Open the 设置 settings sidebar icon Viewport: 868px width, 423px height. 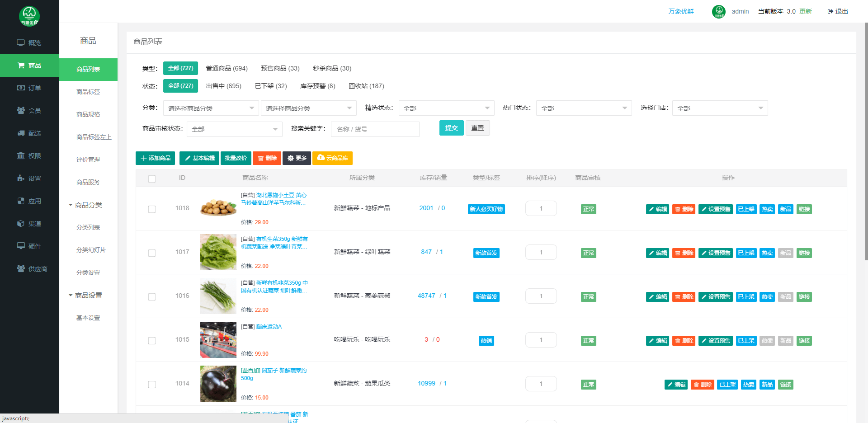[21, 178]
